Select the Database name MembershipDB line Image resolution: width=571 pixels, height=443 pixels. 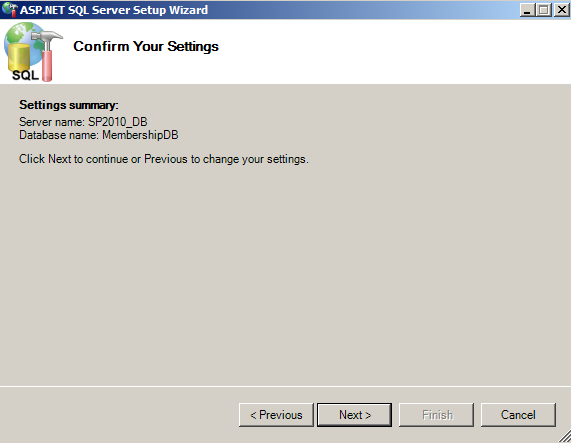(x=99, y=135)
